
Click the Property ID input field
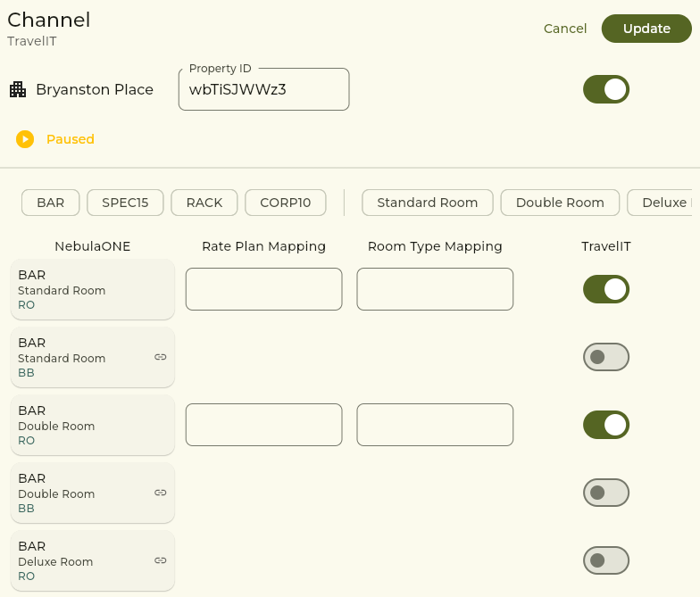pos(264,89)
